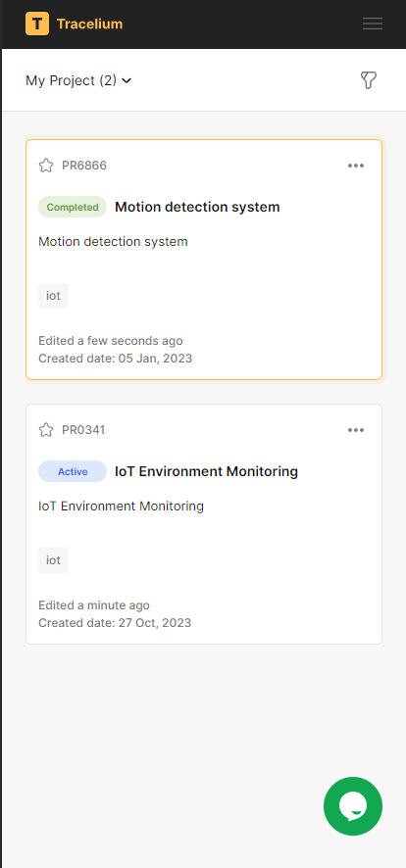Click the PR0341 project ID
Screen dimensions: 406x868
tap(83, 430)
